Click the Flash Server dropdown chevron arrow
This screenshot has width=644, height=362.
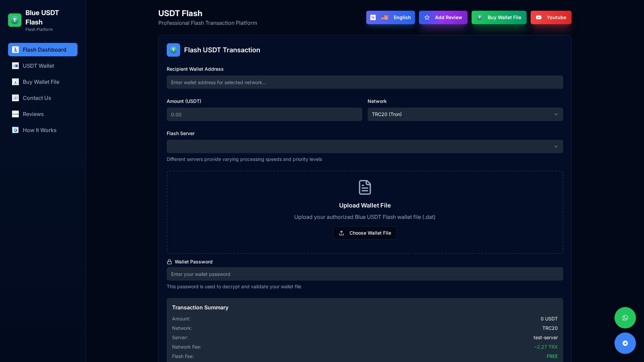pyautogui.click(x=556, y=146)
